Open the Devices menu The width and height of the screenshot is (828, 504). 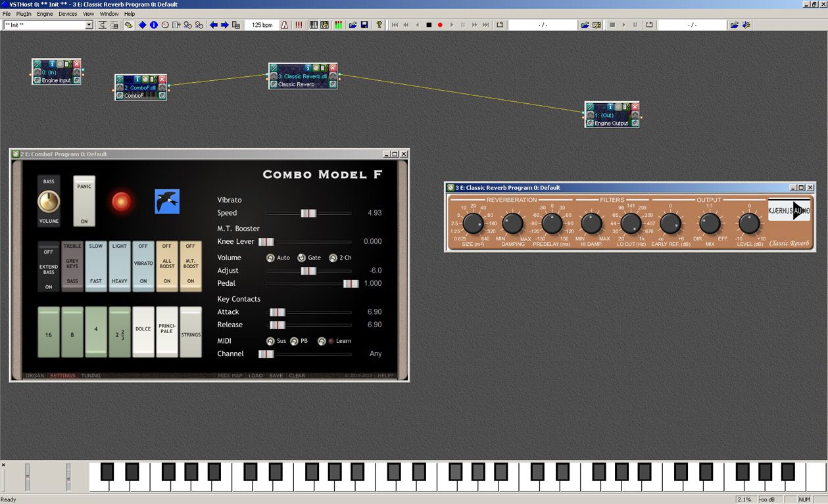68,14
